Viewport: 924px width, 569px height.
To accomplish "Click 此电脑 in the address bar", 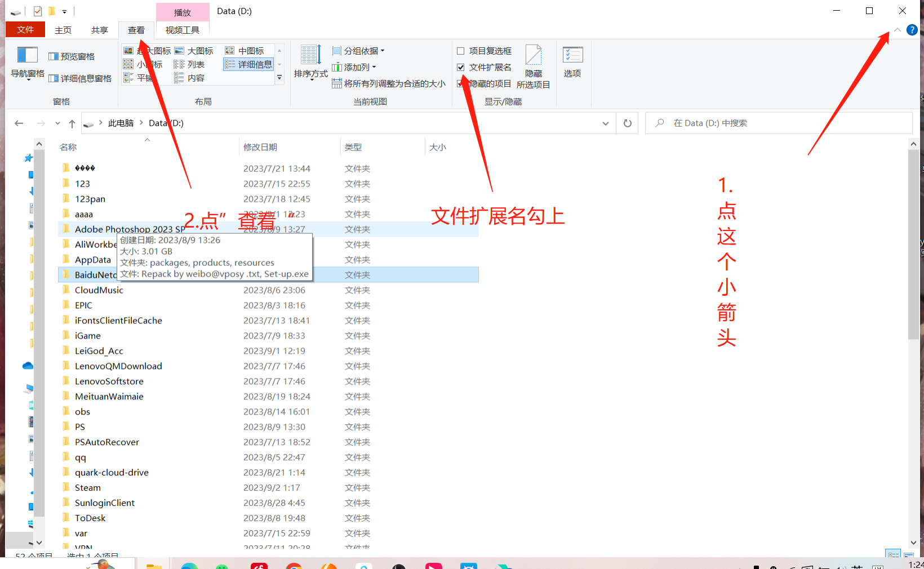I will pos(121,123).
